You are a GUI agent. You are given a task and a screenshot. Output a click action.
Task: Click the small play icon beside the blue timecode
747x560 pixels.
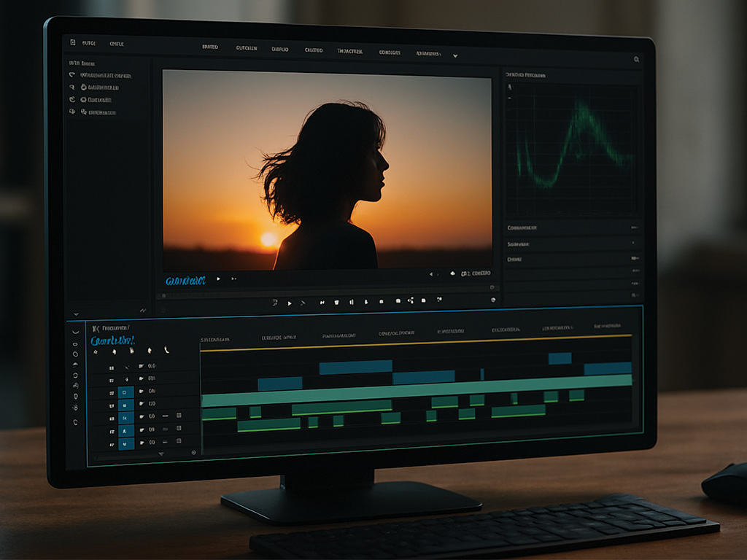[218, 279]
